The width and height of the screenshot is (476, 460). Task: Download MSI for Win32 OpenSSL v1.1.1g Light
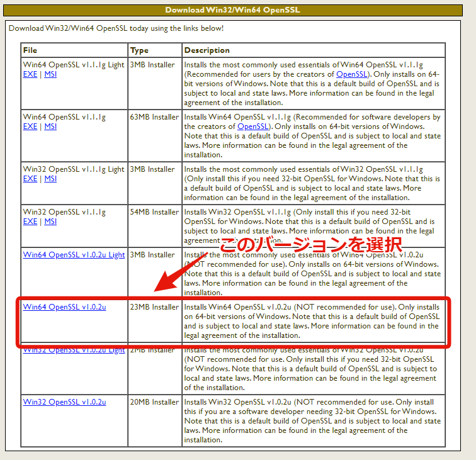pyautogui.click(x=50, y=179)
